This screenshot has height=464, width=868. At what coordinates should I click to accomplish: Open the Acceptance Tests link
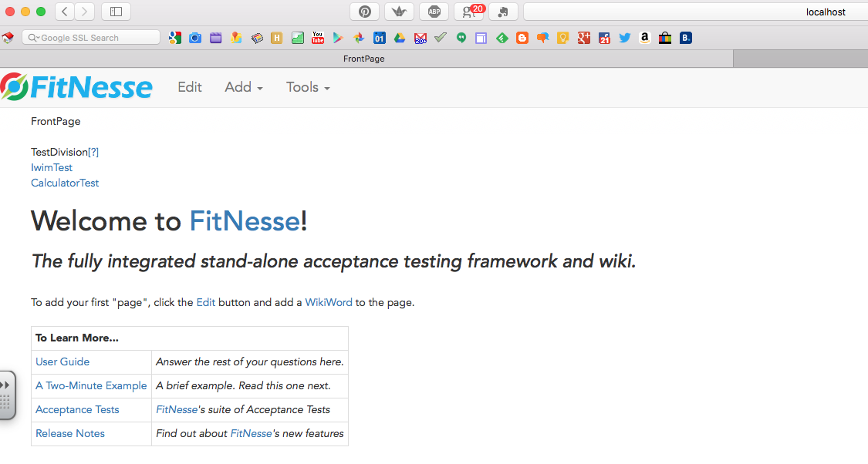(77, 410)
